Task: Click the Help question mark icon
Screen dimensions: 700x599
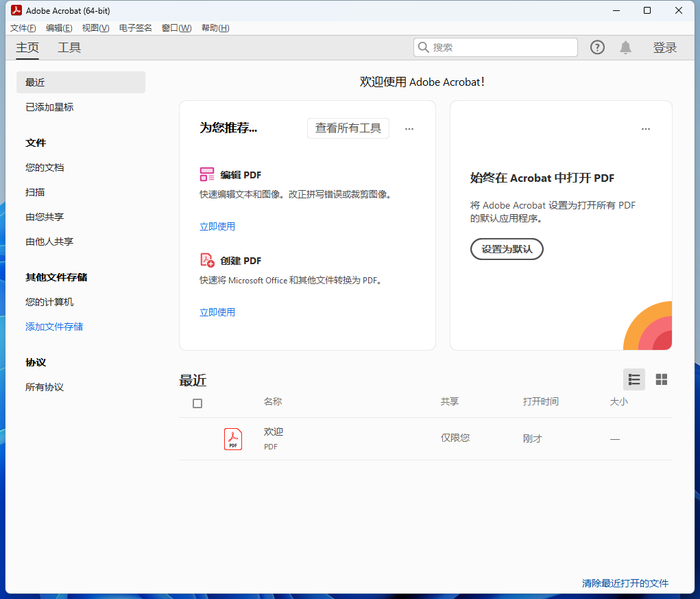Action: pyautogui.click(x=597, y=47)
